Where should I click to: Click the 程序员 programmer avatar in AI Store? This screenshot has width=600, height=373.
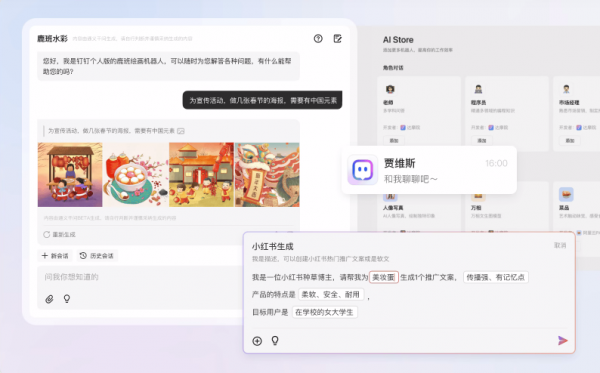coord(478,89)
